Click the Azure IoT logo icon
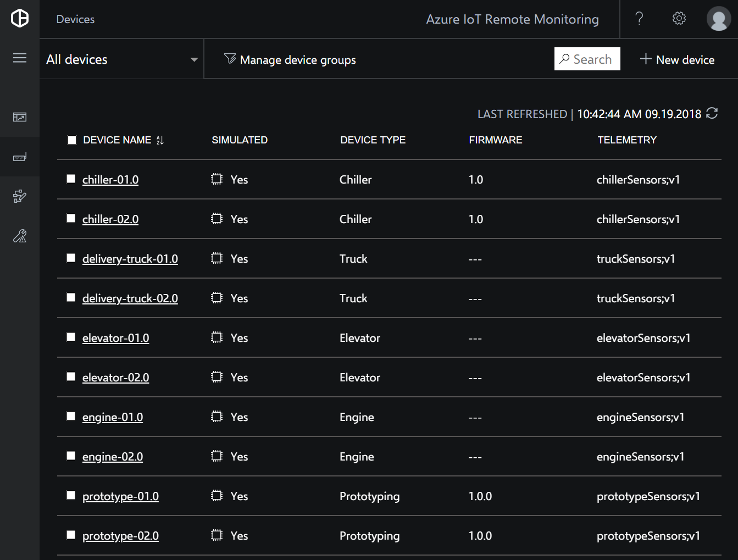The width and height of the screenshot is (738, 560). click(x=20, y=18)
